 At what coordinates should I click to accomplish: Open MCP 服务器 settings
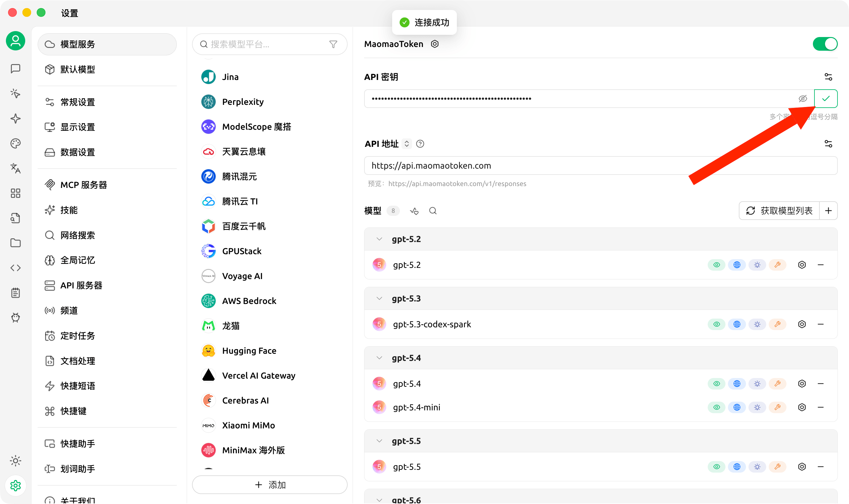pyautogui.click(x=107, y=185)
